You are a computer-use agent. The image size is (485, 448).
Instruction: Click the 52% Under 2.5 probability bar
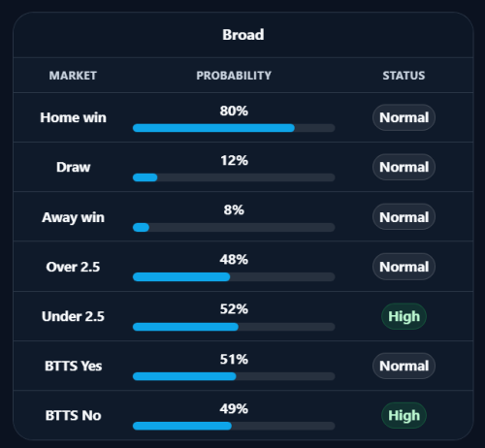pos(234,327)
